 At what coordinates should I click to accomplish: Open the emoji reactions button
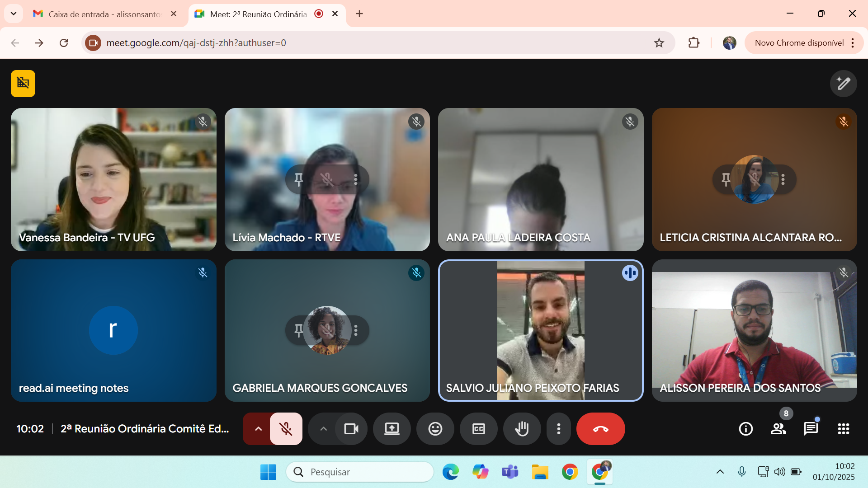tap(435, 429)
